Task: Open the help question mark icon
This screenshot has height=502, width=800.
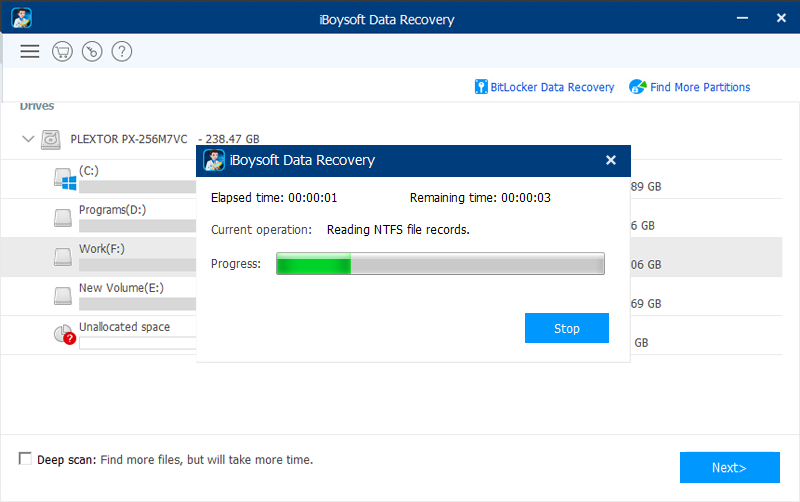Action: pos(121,51)
